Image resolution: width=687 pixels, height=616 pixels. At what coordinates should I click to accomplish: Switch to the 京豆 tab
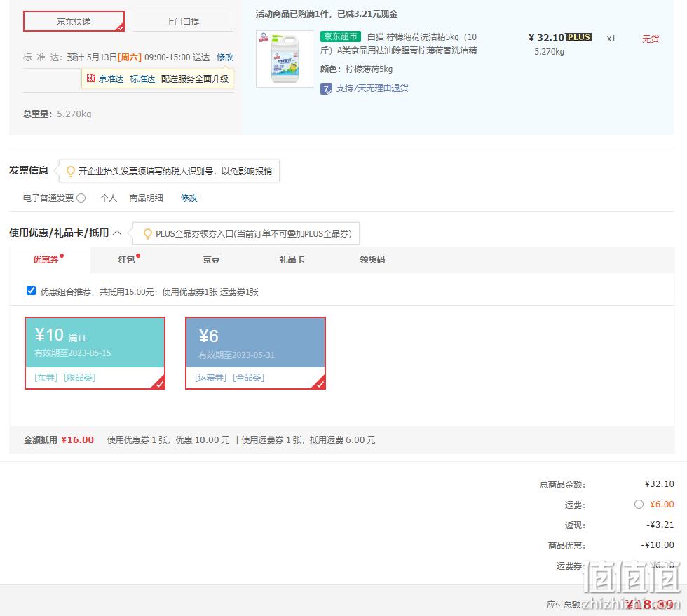coord(211,260)
